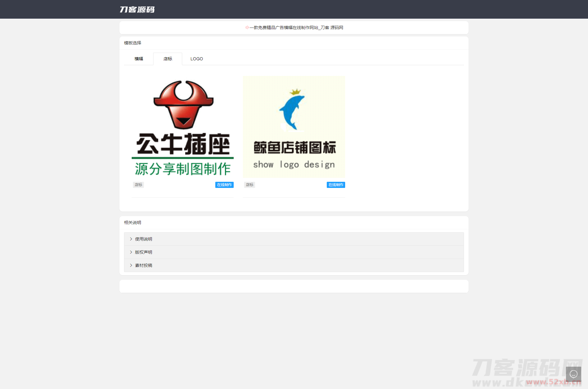Click 在线制作 under 公牛插座 template
The width and height of the screenshot is (588, 389).
(224, 185)
